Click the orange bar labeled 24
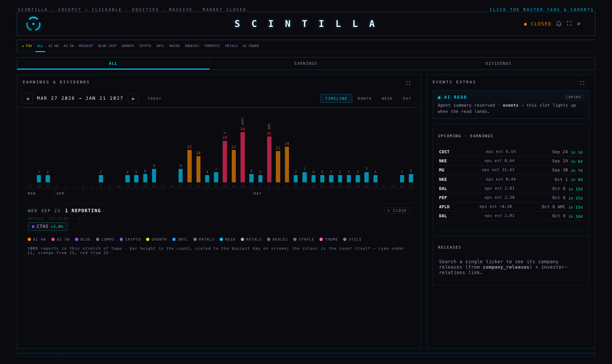The width and height of the screenshot is (612, 364). (287, 165)
